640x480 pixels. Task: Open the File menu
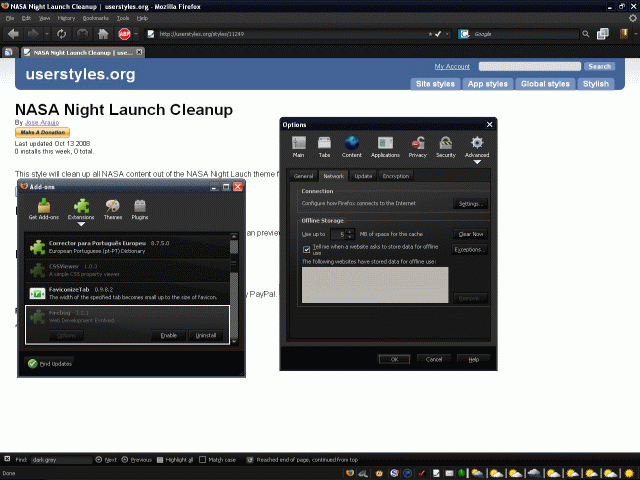pyautogui.click(x=10, y=18)
